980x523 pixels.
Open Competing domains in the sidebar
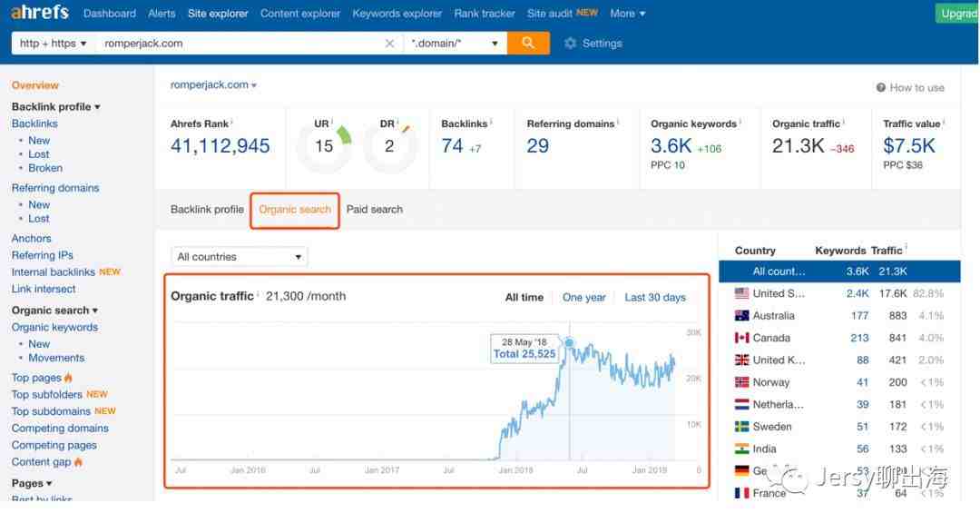(x=60, y=428)
